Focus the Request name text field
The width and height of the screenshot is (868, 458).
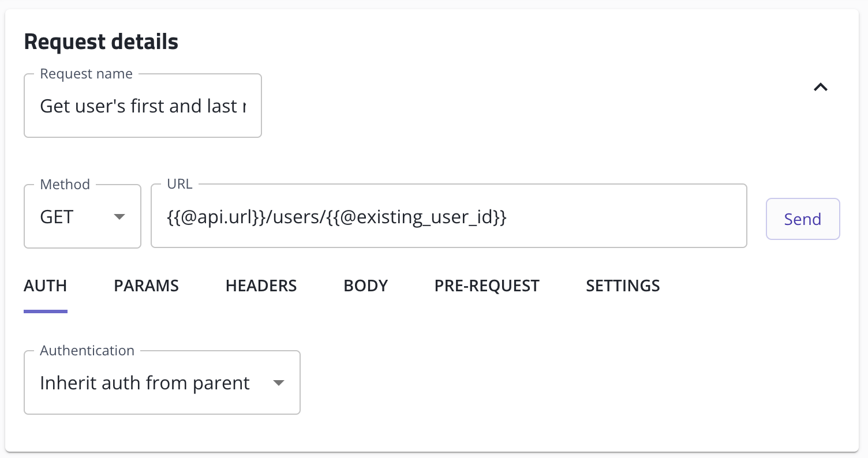[143, 106]
